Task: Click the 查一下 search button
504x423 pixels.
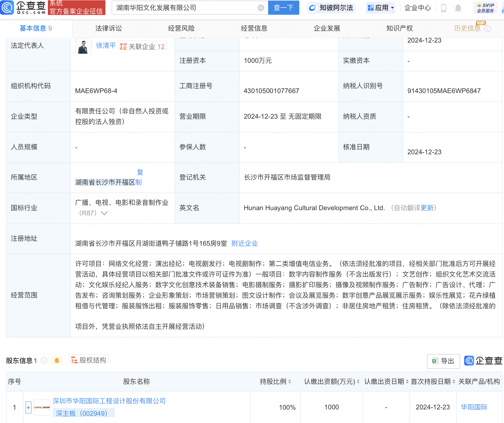Action: click(283, 8)
